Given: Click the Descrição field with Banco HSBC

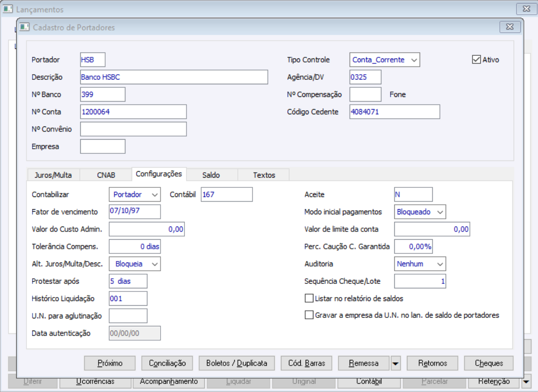Looking at the screenshot, I should [x=174, y=77].
